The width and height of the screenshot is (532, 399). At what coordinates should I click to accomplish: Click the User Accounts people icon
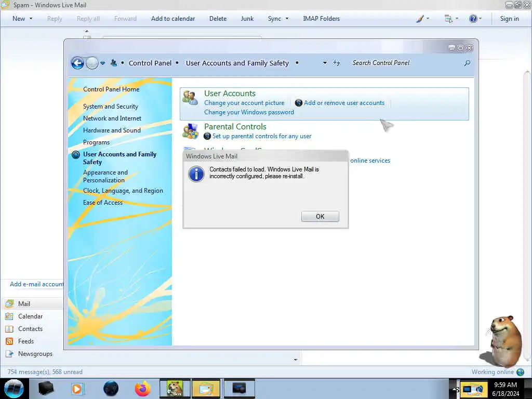coord(190,98)
